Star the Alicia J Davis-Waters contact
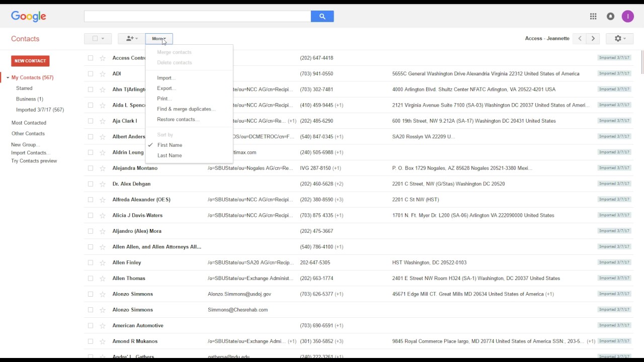This screenshot has height=362, width=644. (x=103, y=216)
